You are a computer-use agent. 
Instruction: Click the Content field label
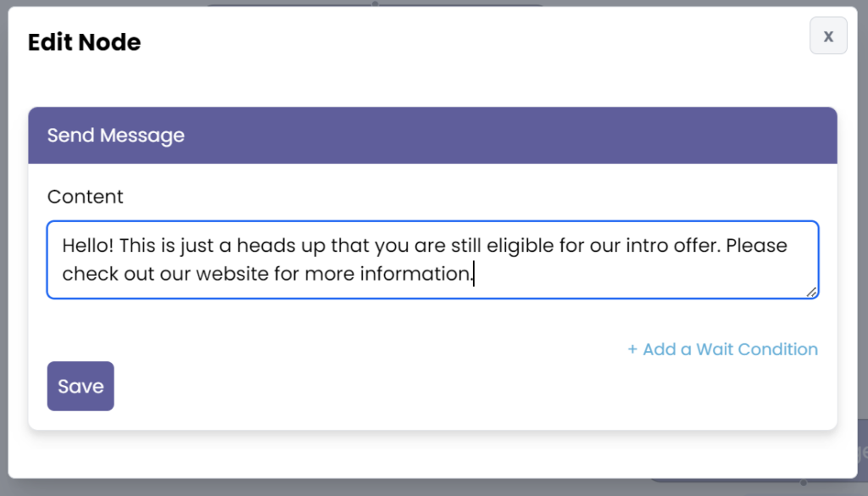point(85,197)
